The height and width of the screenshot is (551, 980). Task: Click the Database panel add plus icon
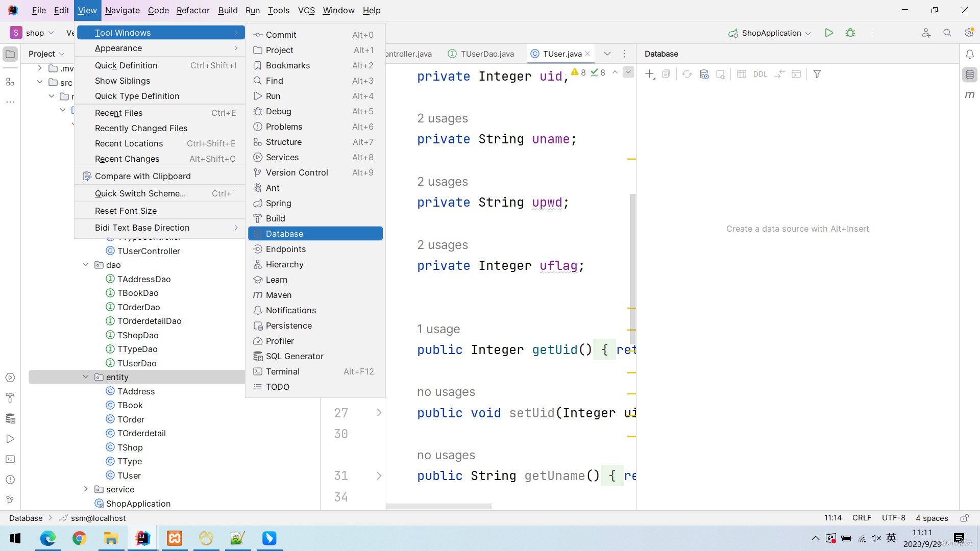[649, 74]
